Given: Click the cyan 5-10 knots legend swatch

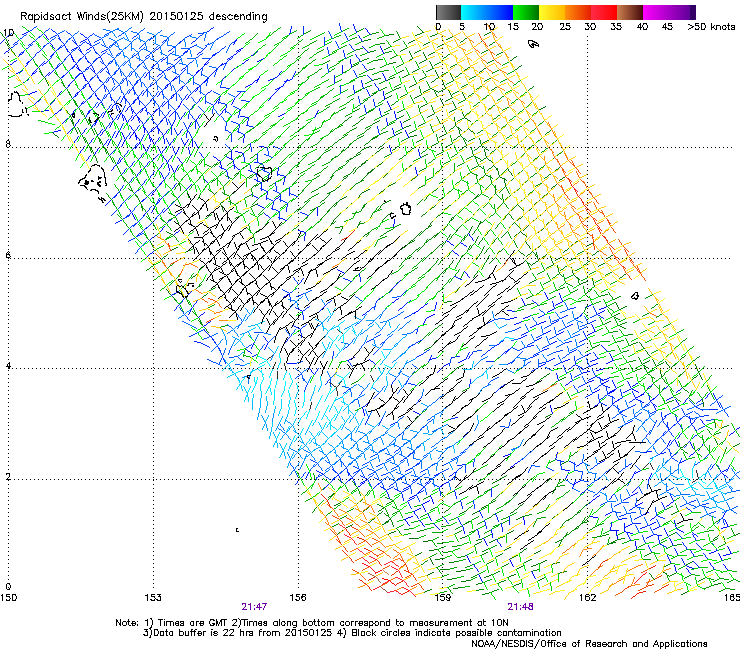Looking at the screenshot, I should (x=473, y=12).
